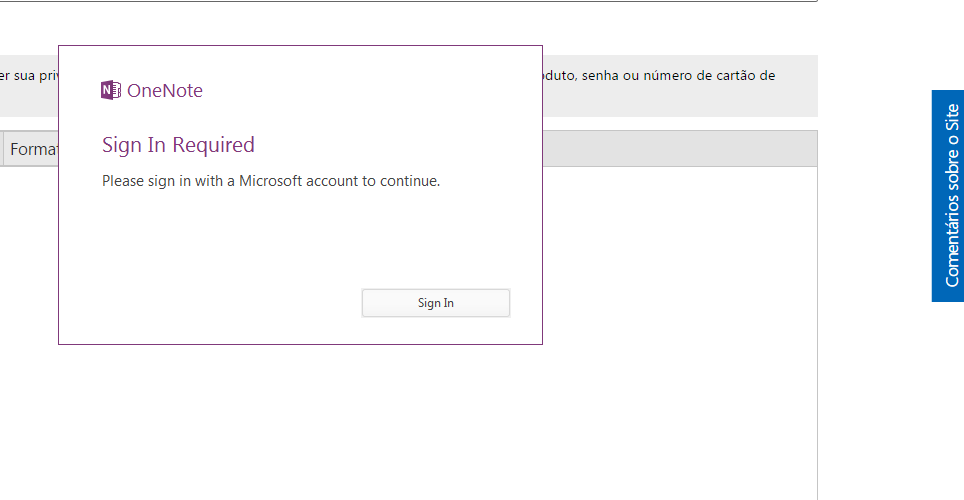Image resolution: width=964 pixels, height=500 pixels.
Task: Click the word 'Site' on the blue feedback tab
Action: pos(952,117)
